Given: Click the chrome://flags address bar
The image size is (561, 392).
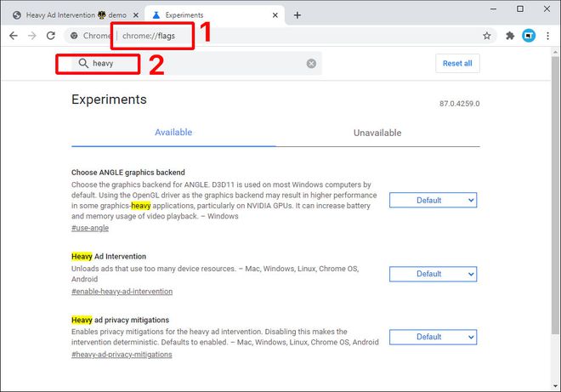Looking at the screenshot, I should (x=279, y=36).
